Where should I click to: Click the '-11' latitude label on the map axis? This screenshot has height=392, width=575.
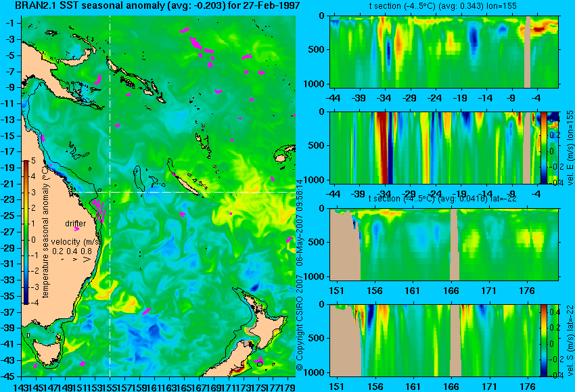pos(9,103)
